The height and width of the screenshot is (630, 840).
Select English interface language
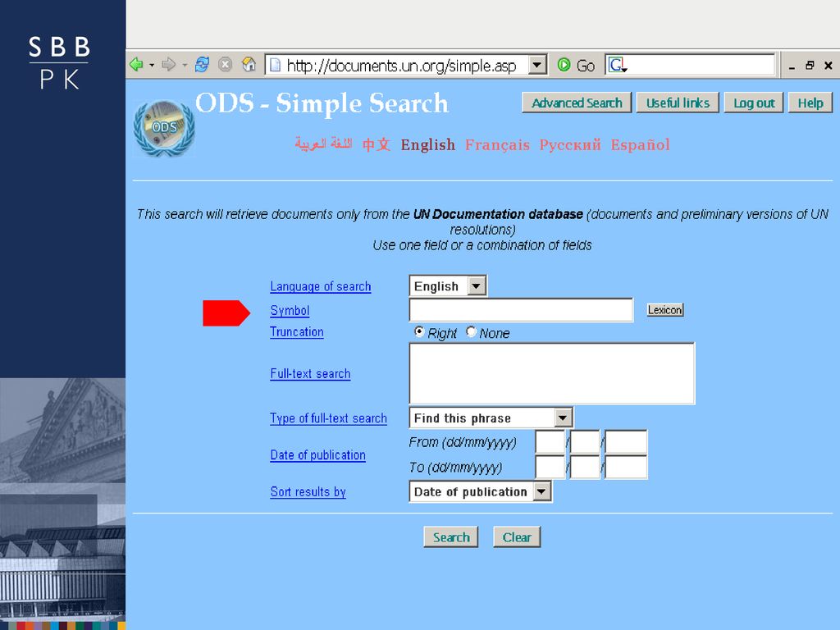coord(428,144)
